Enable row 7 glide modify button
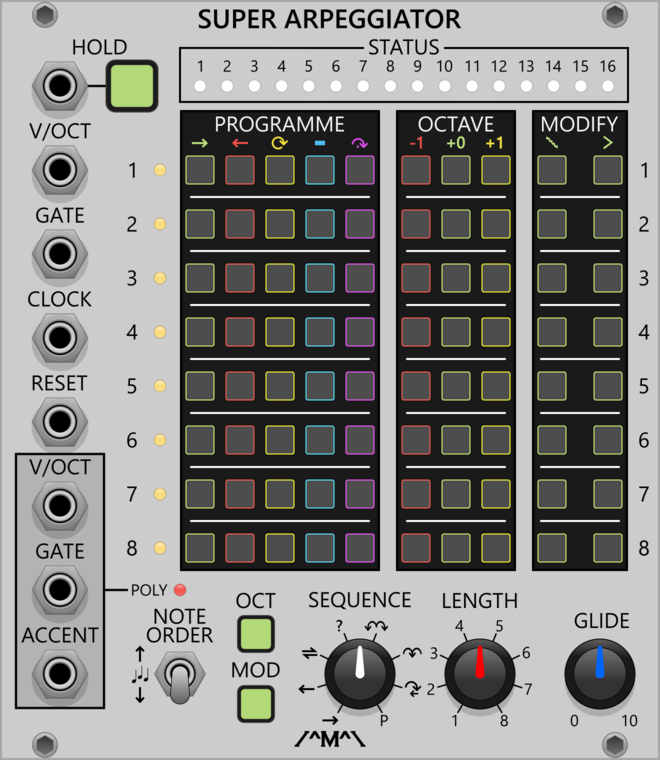 552,494
